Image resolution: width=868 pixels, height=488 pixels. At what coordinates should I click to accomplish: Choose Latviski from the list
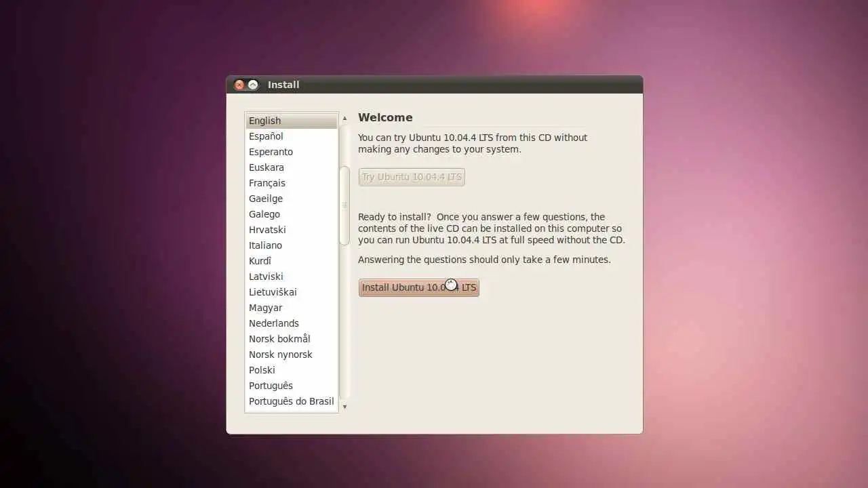pyautogui.click(x=292, y=277)
